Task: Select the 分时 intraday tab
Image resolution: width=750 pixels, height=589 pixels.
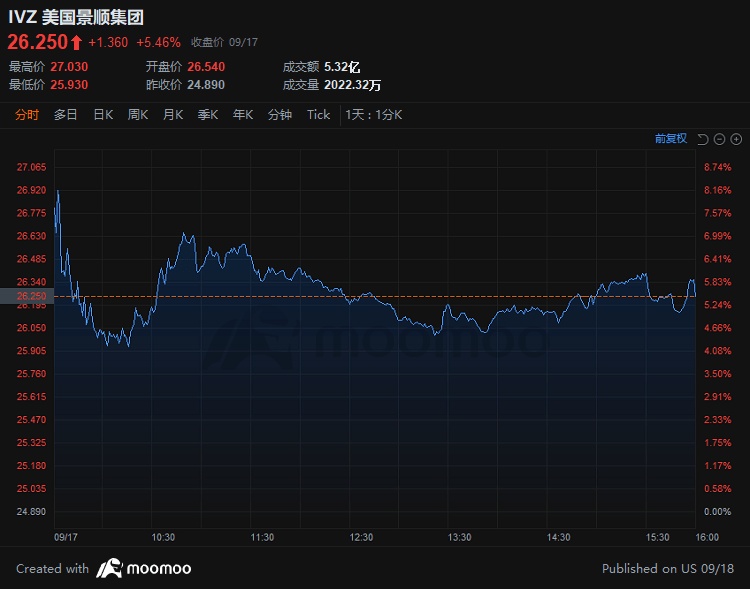Action: click(27, 115)
